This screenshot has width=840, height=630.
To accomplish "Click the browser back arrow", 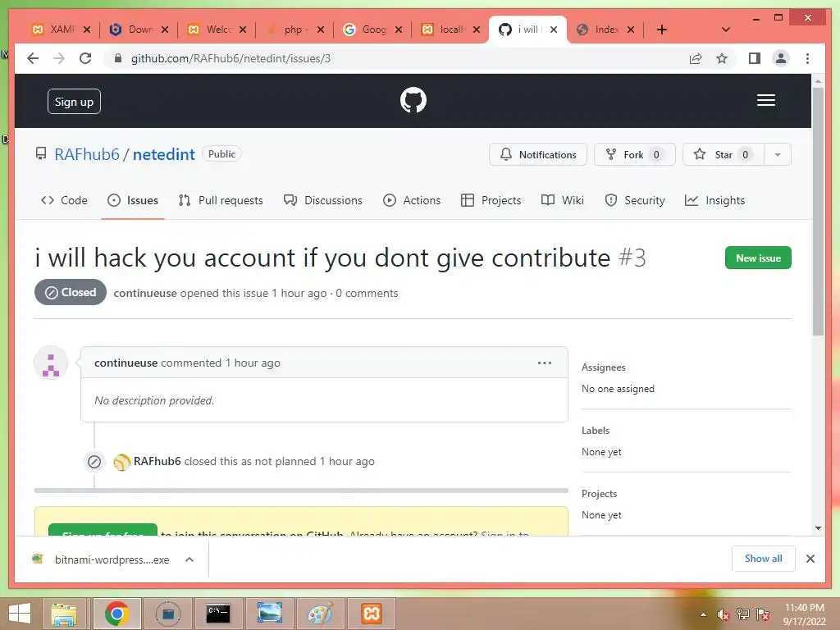I will [x=33, y=58].
